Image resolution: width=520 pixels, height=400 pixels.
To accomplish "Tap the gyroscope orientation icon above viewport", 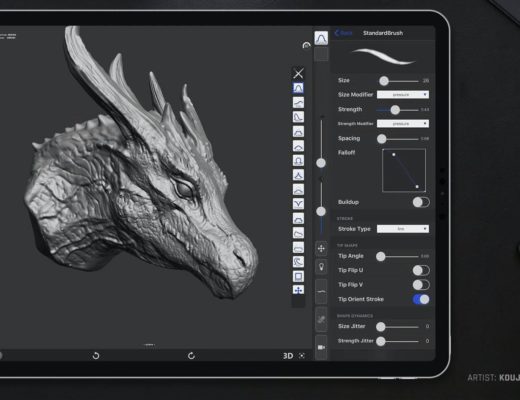I will pyautogui.click(x=306, y=45).
